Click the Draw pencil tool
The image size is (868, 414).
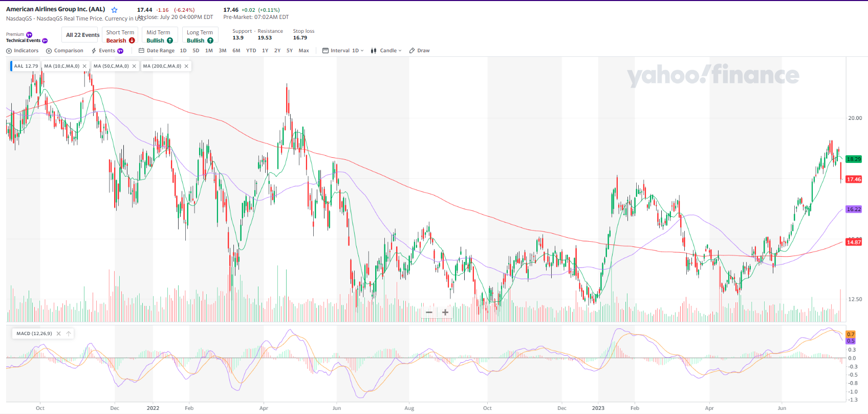click(x=420, y=51)
